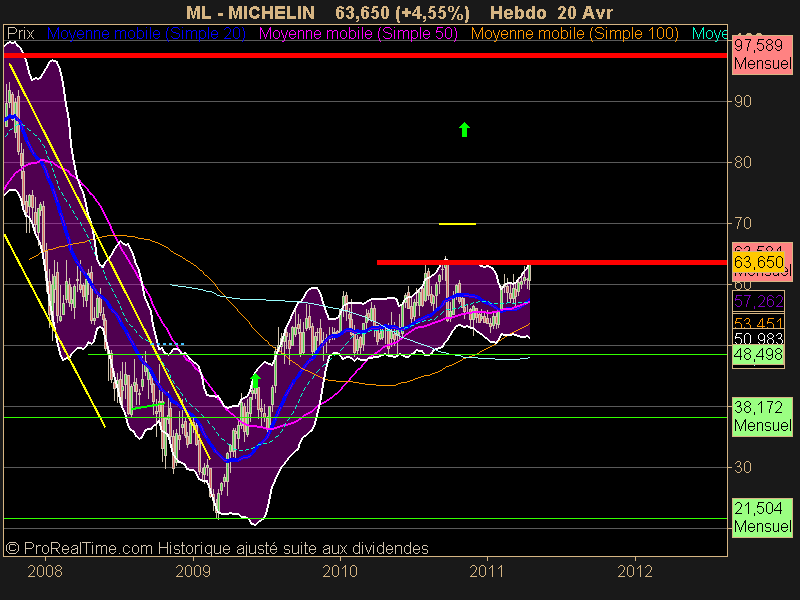
Task: Click the orange 53,451 price label
Action: coord(759,323)
